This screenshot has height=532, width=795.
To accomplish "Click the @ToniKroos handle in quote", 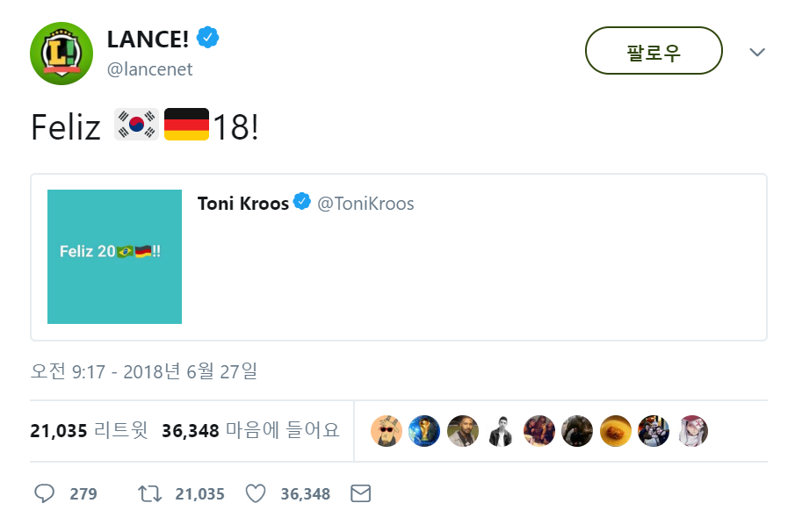I will 365,204.
